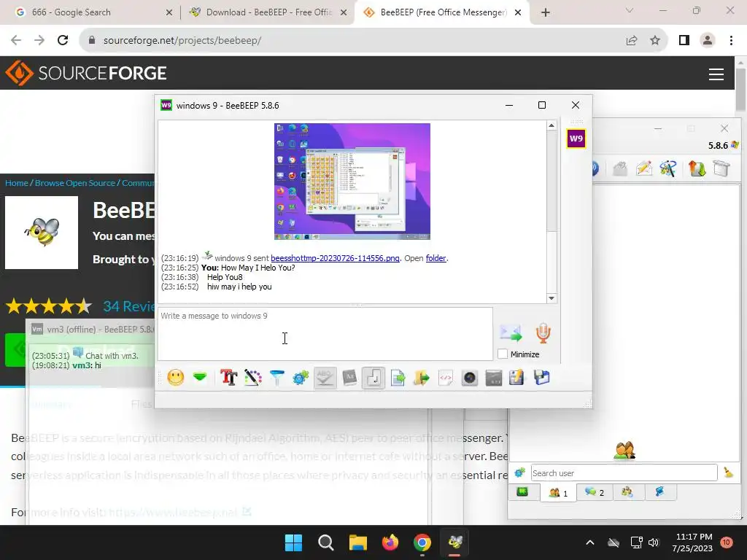Click the W9 purple avatar icon
747x560 pixels.
tap(576, 139)
